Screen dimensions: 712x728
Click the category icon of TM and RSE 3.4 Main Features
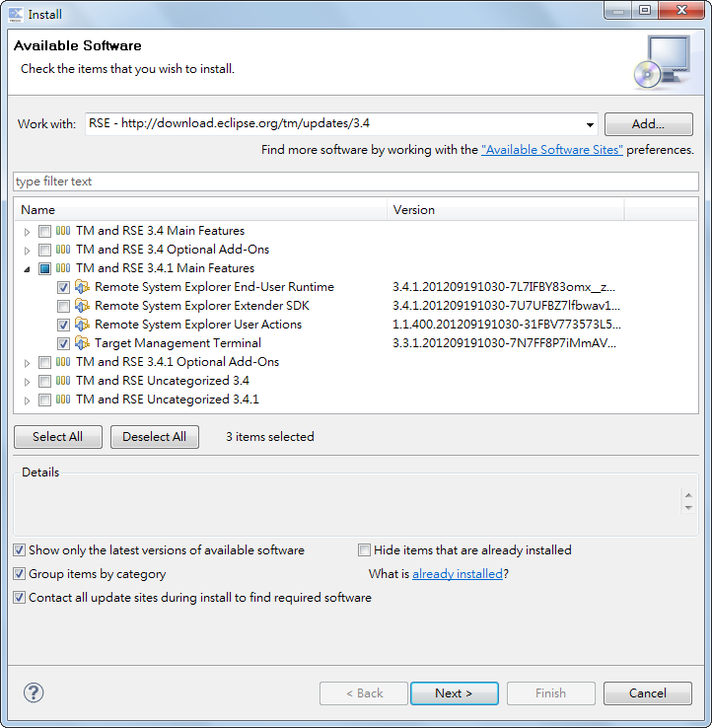tap(63, 231)
